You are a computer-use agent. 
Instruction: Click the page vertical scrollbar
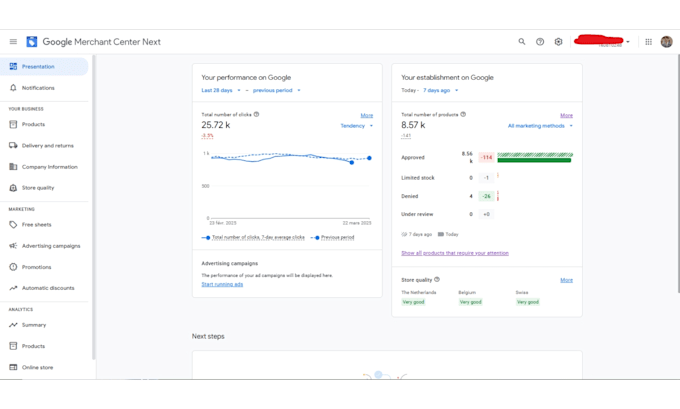coord(678,173)
